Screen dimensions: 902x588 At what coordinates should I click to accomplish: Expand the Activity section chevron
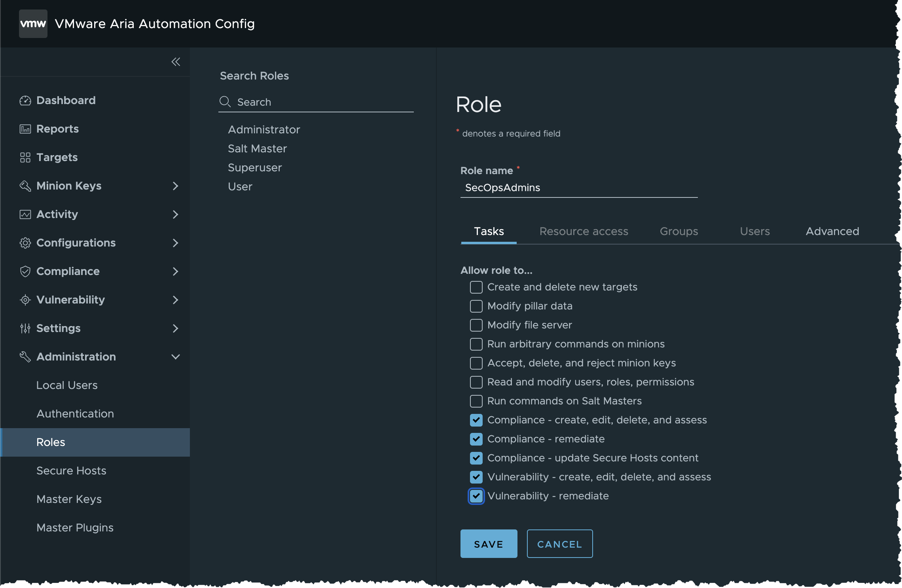(x=176, y=214)
